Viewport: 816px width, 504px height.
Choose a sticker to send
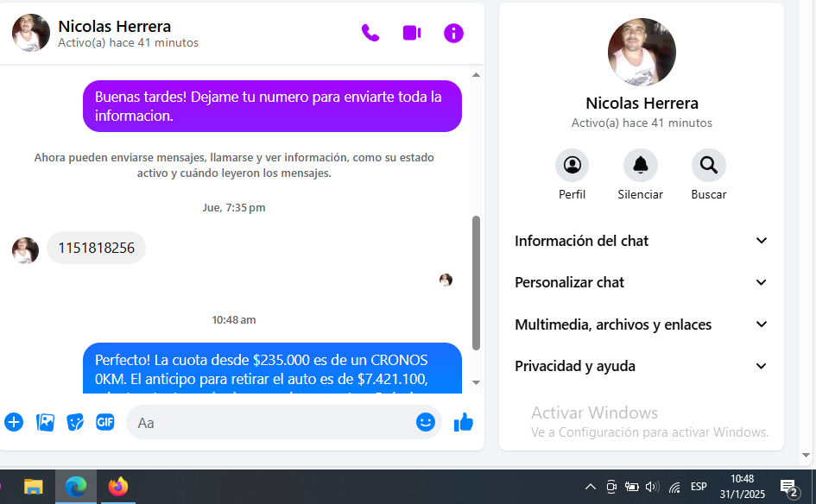click(x=75, y=422)
